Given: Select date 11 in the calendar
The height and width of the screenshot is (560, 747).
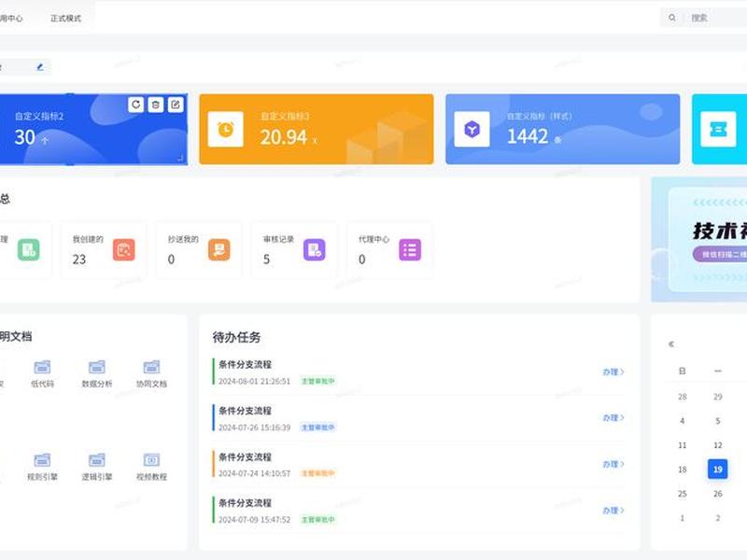Looking at the screenshot, I should point(683,445).
